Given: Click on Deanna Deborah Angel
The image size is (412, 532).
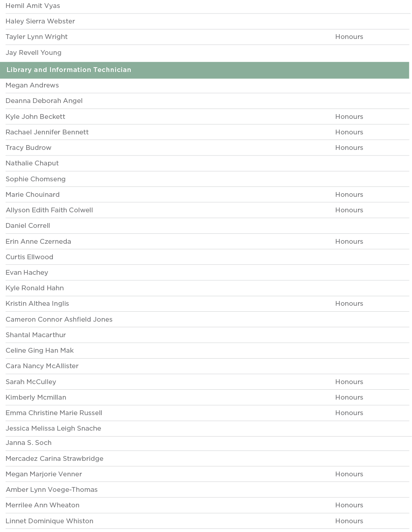Looking at the screenshot, I should tap(44, 101).
